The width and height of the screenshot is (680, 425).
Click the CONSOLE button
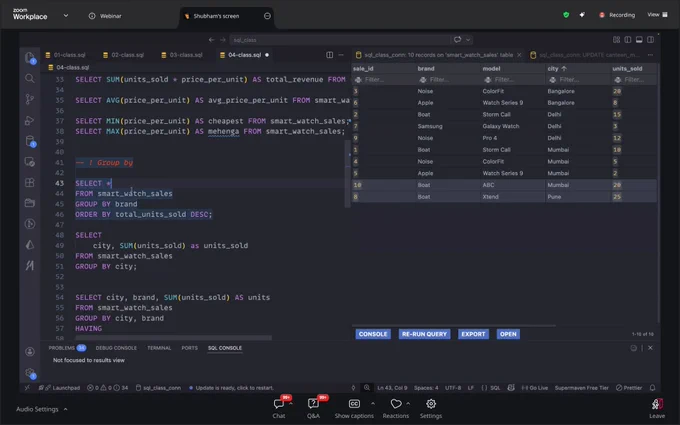pyautogui.click(x=373, y=334)
